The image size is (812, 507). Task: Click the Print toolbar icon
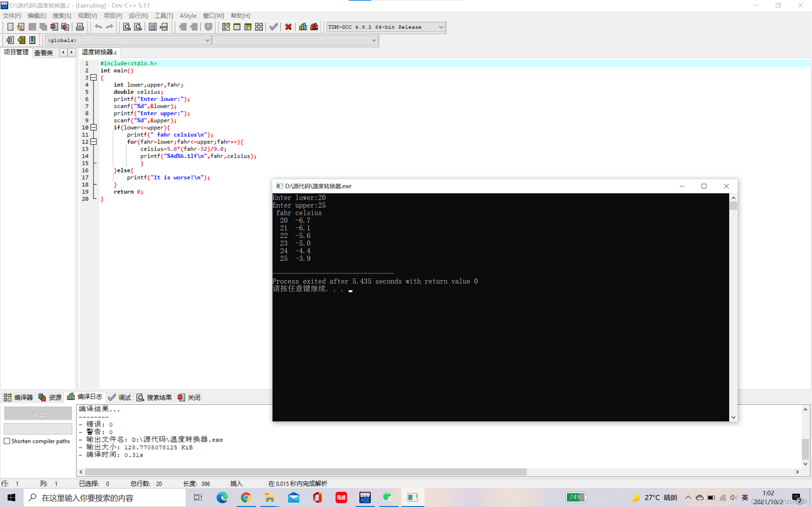click(x=80, y=27)
